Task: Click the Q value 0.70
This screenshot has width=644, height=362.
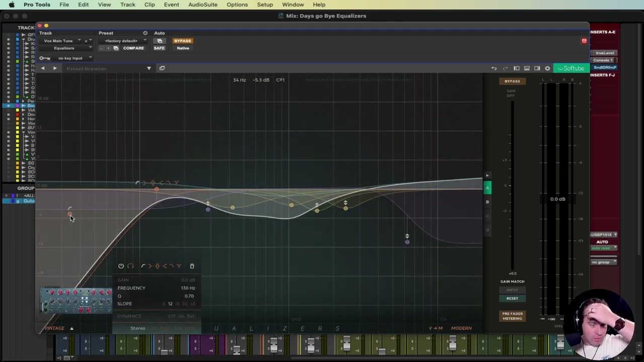Action: (189, 296)
